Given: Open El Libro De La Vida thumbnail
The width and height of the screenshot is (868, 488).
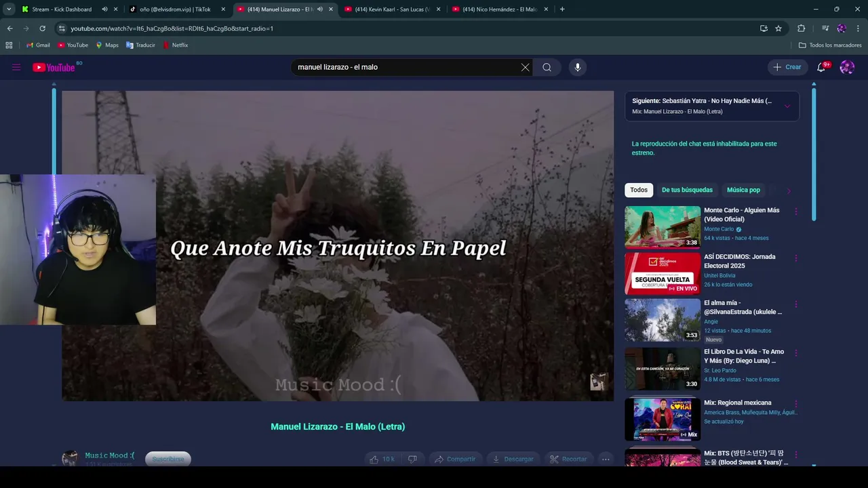Looking at the screenshot, I should point(663,369).
